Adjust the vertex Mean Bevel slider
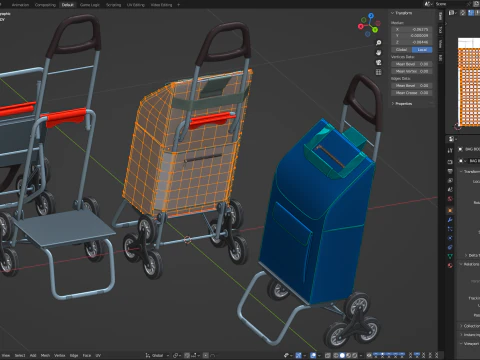Viewport: 480px width, 360px height. point(412,64)
